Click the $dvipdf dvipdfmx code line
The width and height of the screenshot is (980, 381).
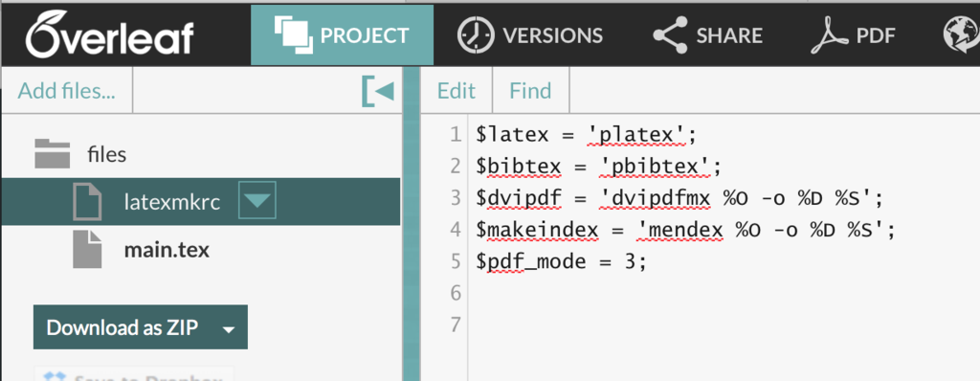(x=679, y=198)
